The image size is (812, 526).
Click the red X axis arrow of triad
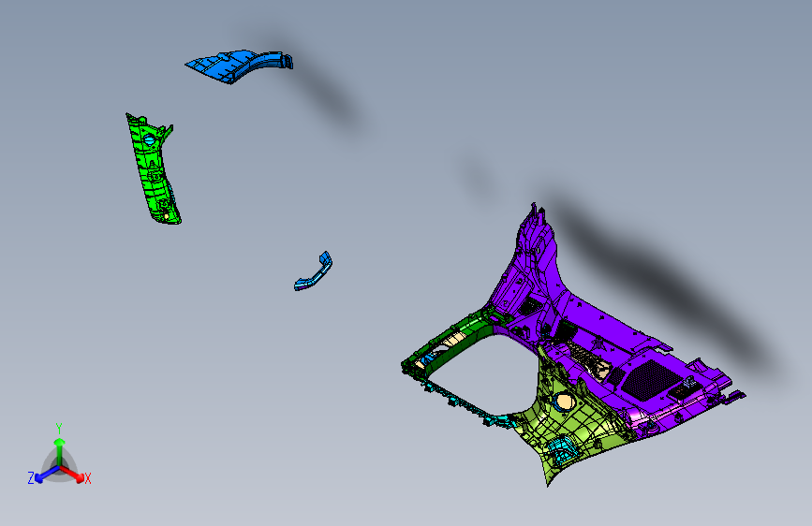click(73, 474)
